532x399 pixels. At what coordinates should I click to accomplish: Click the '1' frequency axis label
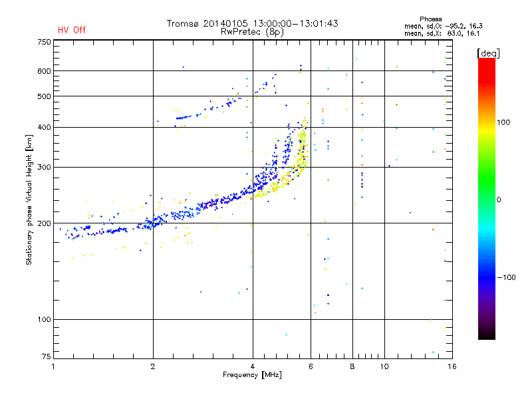pyautogui.click(x=53, y=366)
